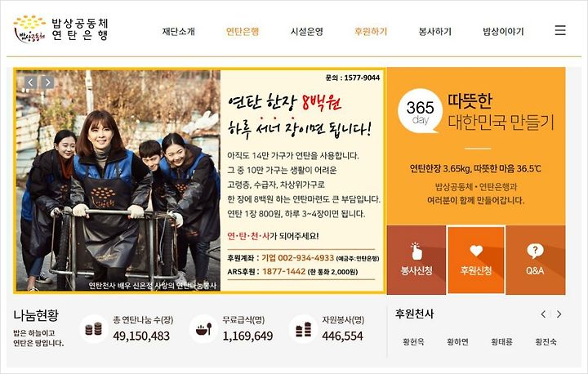Viewport: 588px width, 374px height.
Task: Click the briquette campaign banner photo
Action: 118,180
